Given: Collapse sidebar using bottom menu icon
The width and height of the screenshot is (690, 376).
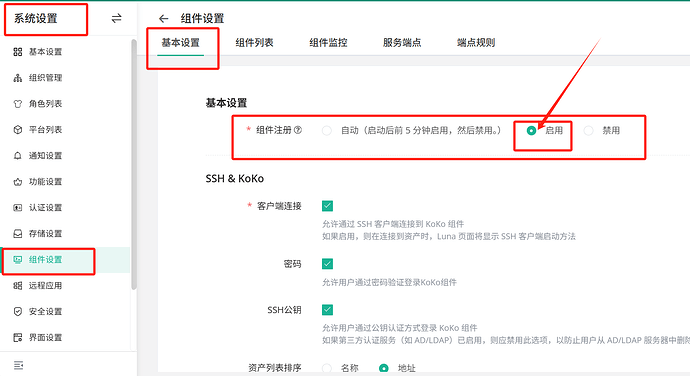Looking at the screenshot, I should click(18, 365).
